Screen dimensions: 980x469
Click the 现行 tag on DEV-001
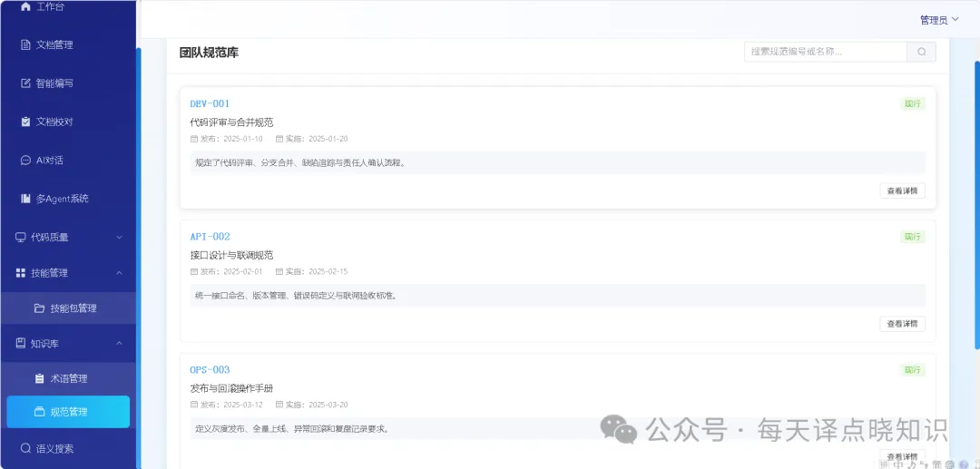coord(913,103)
